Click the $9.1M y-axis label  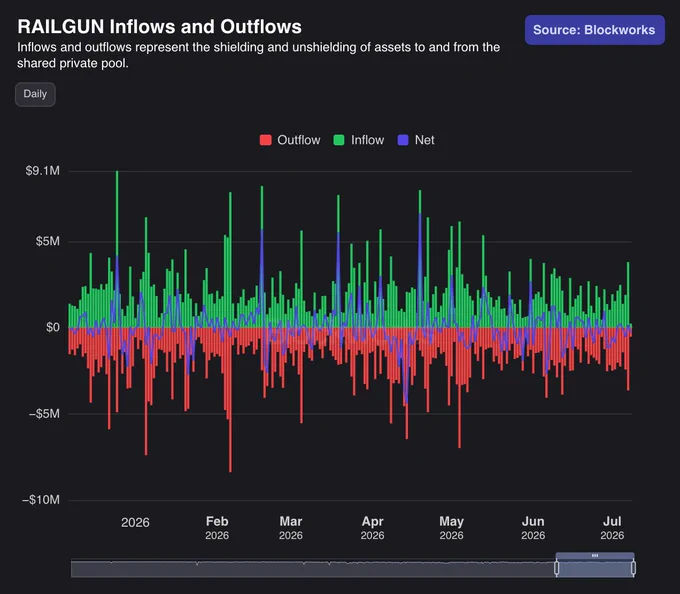[42, 171]
